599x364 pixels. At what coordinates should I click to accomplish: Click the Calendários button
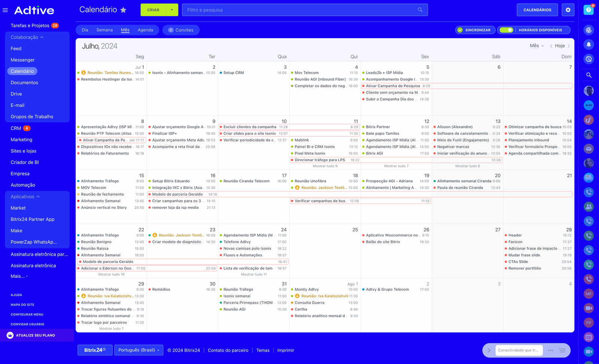[x=537, y=10]
